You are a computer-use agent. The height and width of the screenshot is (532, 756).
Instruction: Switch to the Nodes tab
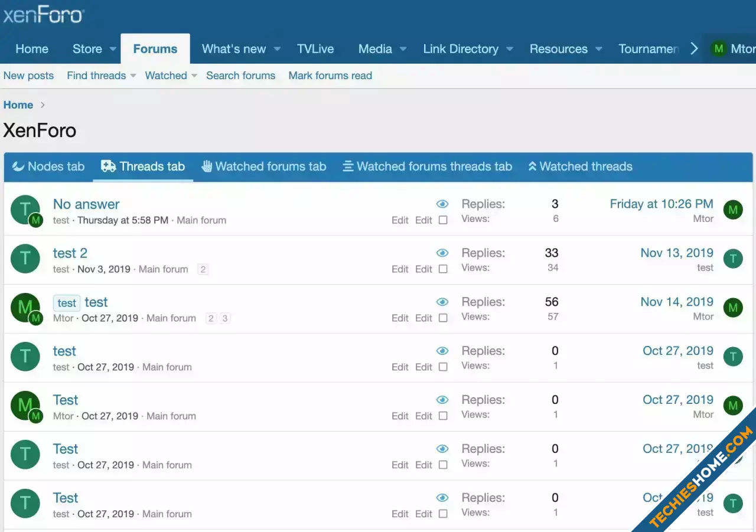pos(48,167)
